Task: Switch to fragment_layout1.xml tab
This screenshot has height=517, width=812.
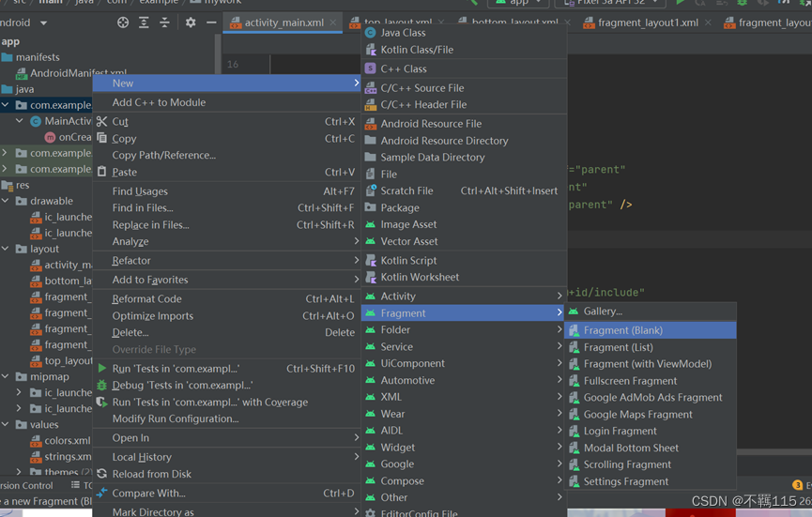Action: pyautogui.click(x=648, y=23)
